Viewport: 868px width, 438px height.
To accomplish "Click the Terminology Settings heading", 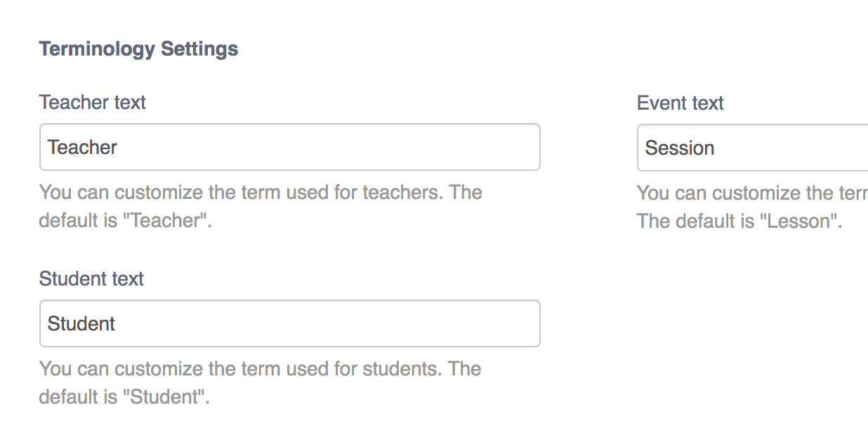I will point(138,49).
